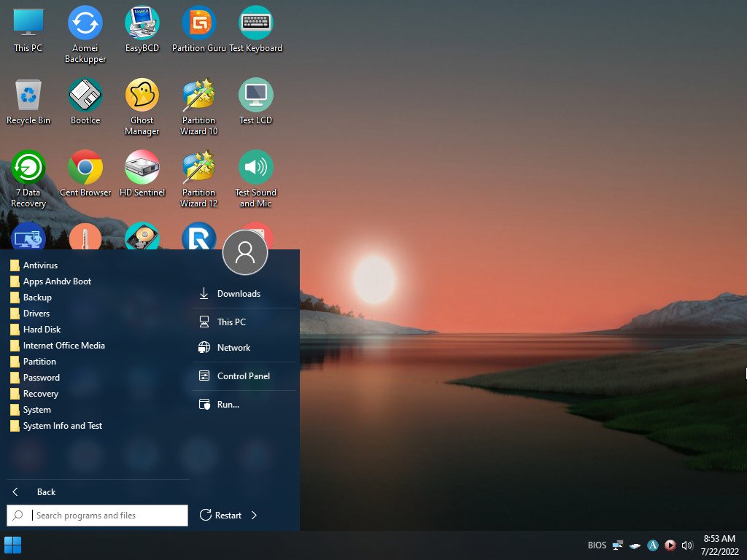
Task: Launch EasyBCD from the desktop
Action: coord(142,23)
